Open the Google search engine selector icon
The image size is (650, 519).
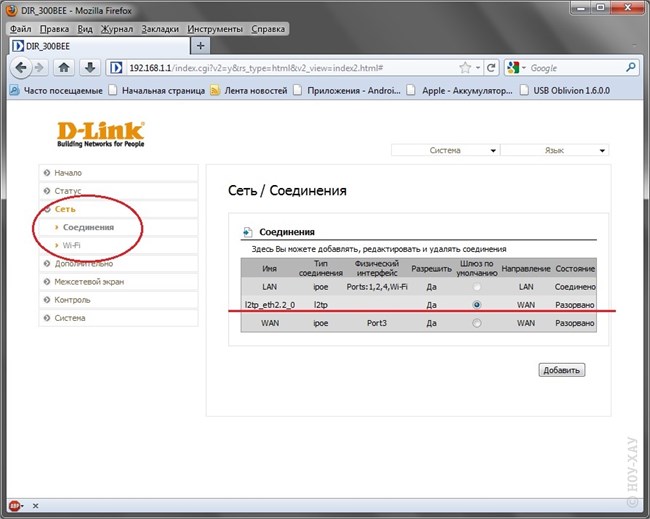513,68
